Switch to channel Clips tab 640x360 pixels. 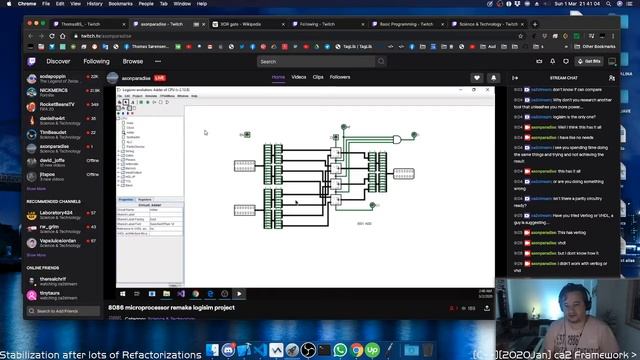tap(318, 77)
